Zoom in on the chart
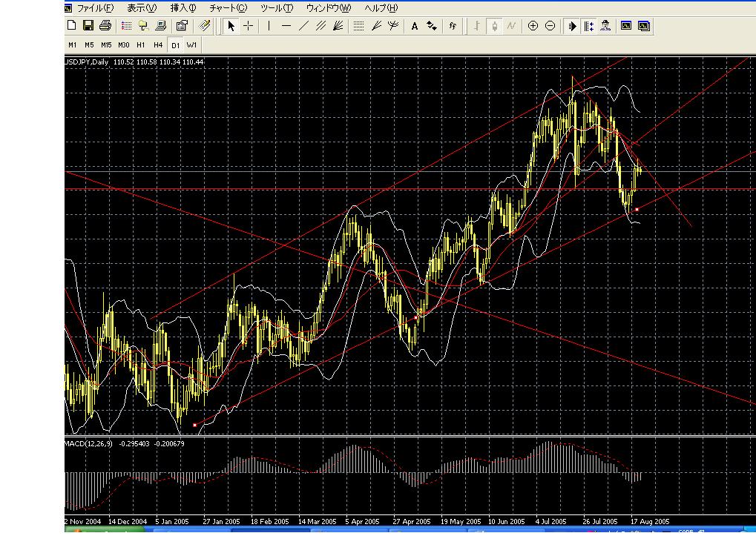Viewport: 756px width, 553px height. pyautogui.click(x=533, y=26)
